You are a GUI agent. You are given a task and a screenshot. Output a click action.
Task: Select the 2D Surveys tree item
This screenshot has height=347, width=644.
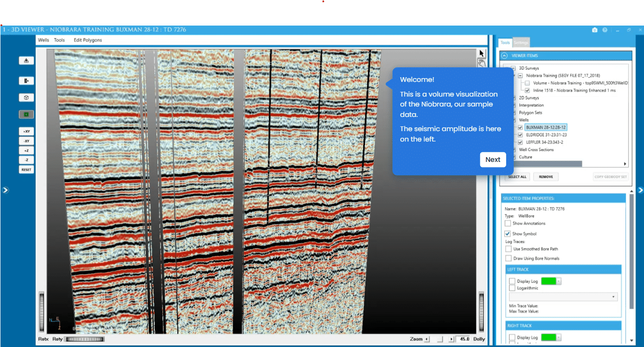(528, 98)
